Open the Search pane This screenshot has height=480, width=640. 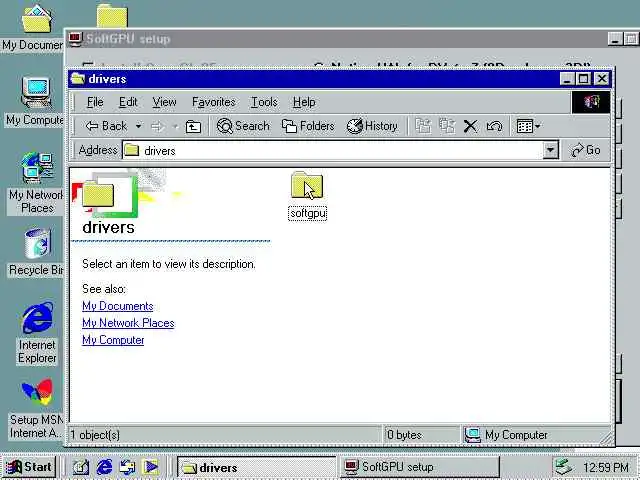243,126
